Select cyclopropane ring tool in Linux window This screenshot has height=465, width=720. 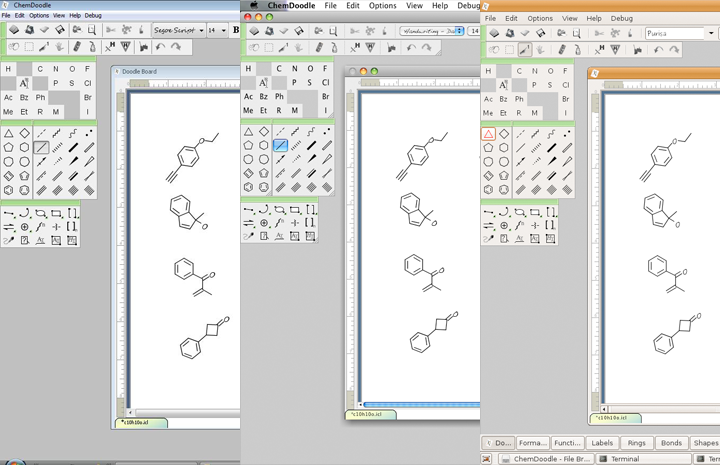pyautogui.click(x=488, y=134)
